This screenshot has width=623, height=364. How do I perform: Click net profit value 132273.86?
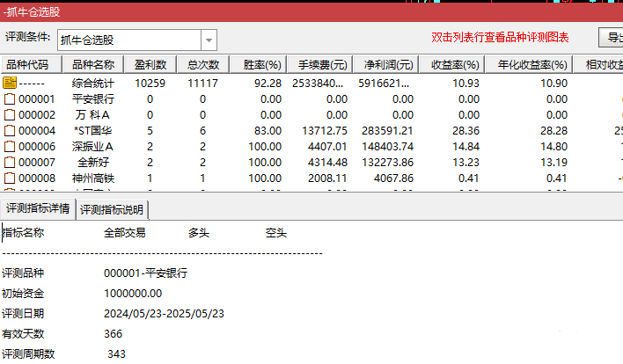point(387,163)
